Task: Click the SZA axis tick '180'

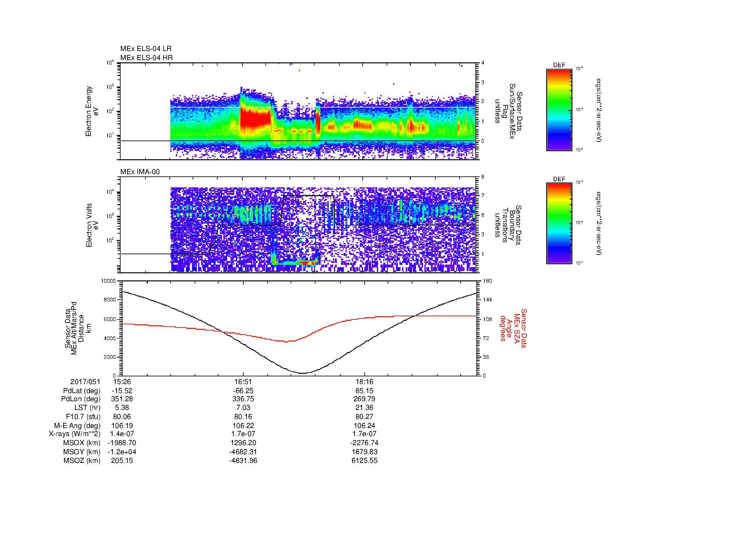Action: pyautogui.click(x=487, y=281)
